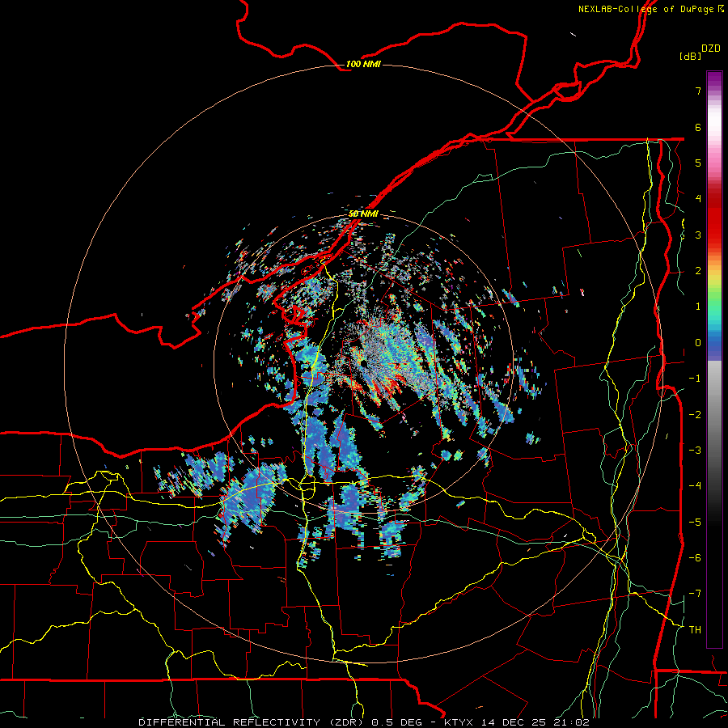Click the 3 value on the legend scale
This screenshot has height=728, width=728.
click(698, 235)
